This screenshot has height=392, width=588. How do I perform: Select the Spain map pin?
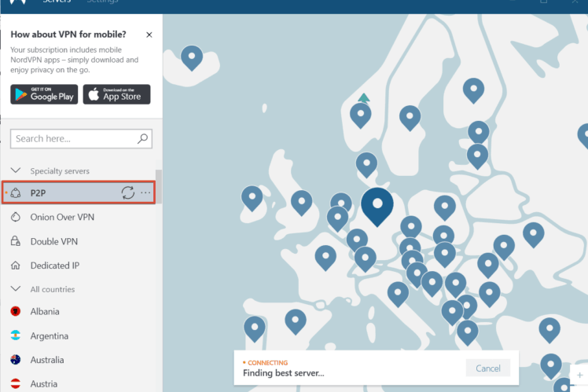click(x=296, y=321)
